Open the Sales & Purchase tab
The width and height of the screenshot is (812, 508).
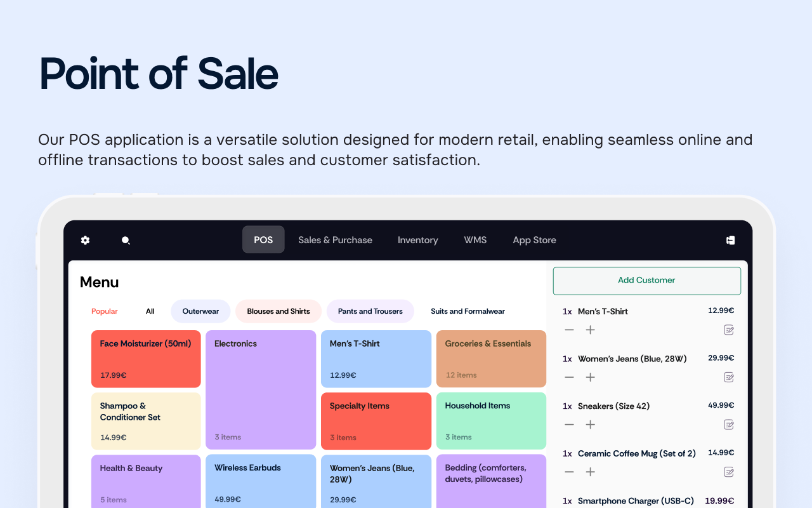point(335,240)
